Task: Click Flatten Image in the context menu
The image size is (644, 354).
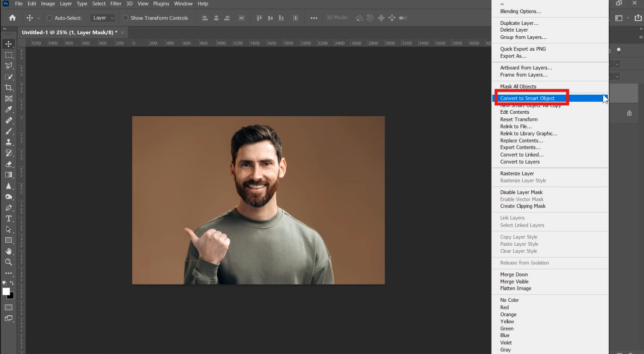Action: point(515,288)
